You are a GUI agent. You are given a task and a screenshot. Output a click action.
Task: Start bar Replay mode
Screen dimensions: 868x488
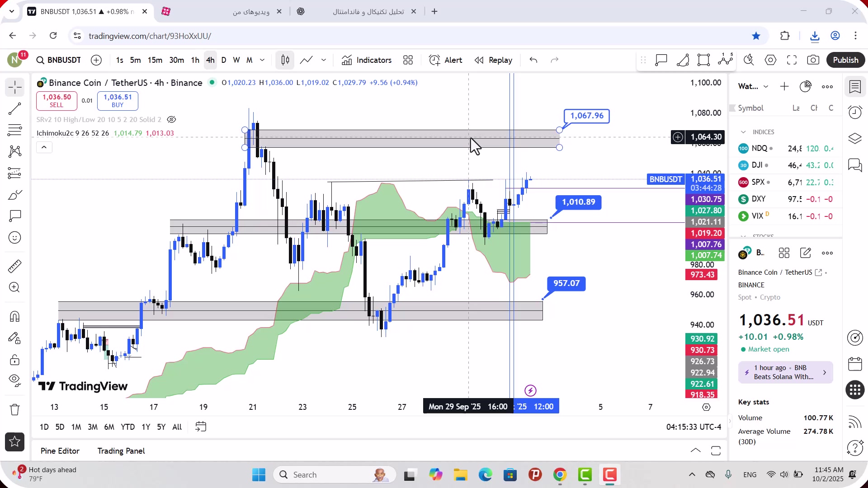click(x=493, y=60)
